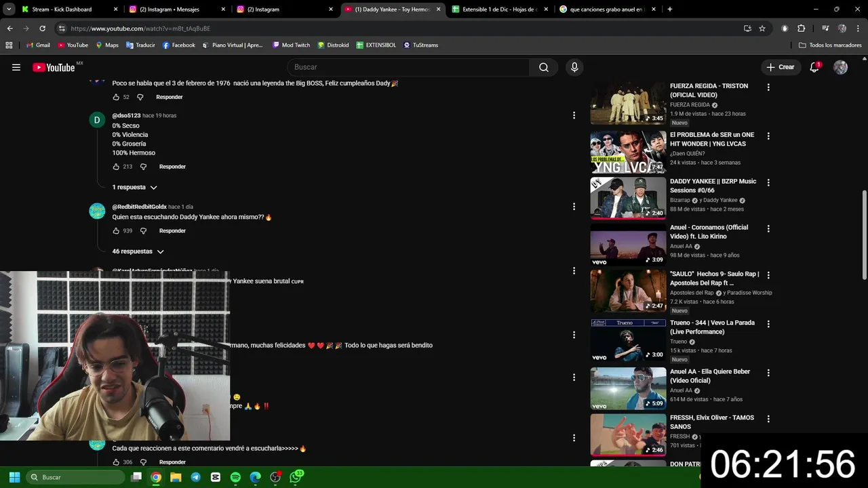Open CapCut from the taskbar
Image resolution: width=868 pixels, height=488 pixels.
[216, 477]
